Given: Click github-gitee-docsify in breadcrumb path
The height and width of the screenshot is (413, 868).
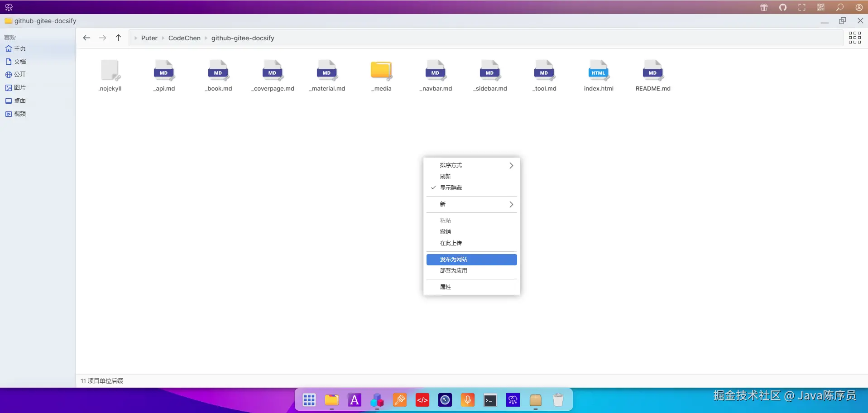Looking at the screenshot, I should click(x=243, y=38).
